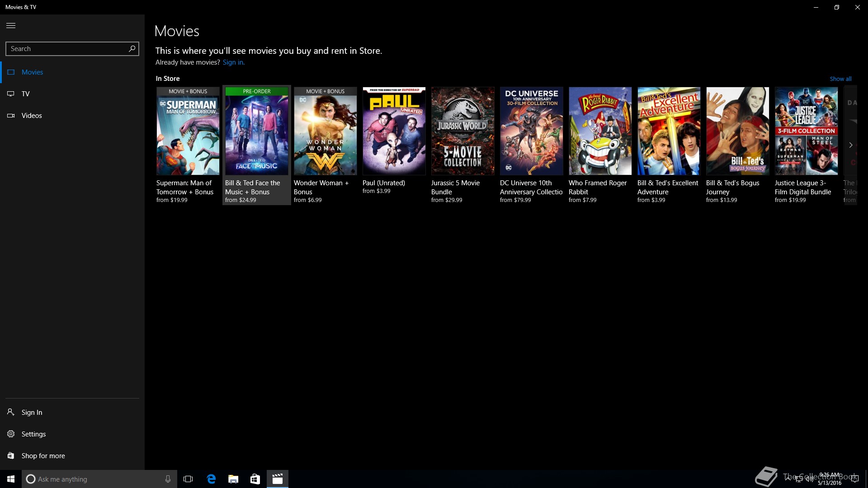The image size is (868, 488).
Task: Click the 'Justice League 3-Film Digital Bundle' title
Action: pos(803,187)
